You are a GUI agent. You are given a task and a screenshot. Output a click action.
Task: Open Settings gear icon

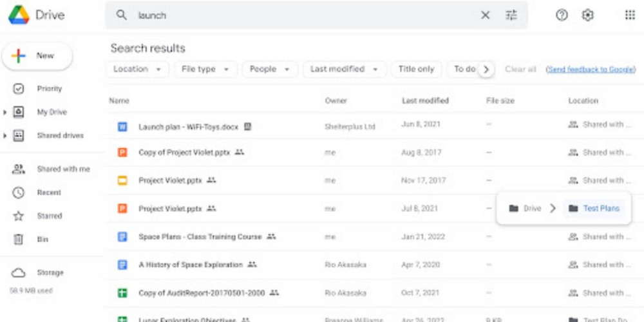click(x=587, y=15)
